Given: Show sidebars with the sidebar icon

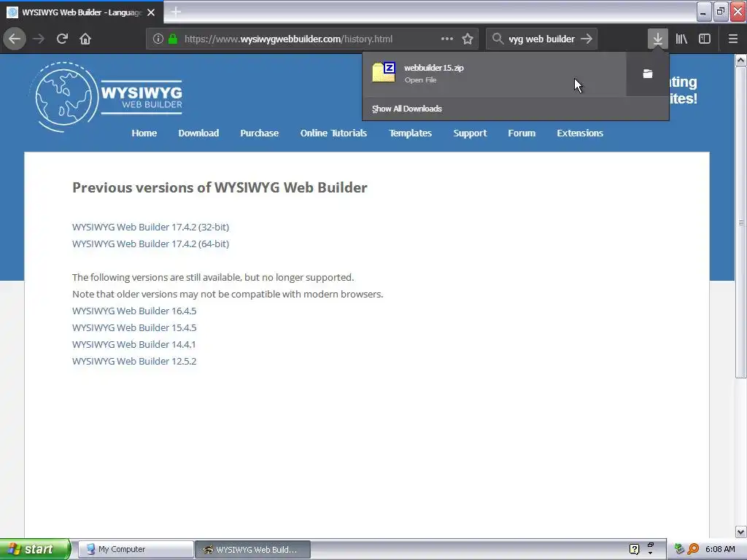Looking at the screenshot, I should click(705, 39).
